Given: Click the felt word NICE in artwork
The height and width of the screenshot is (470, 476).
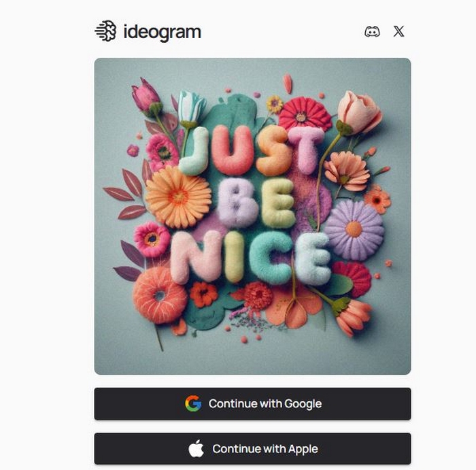Looking at the screenshot, I should (251, 258).
